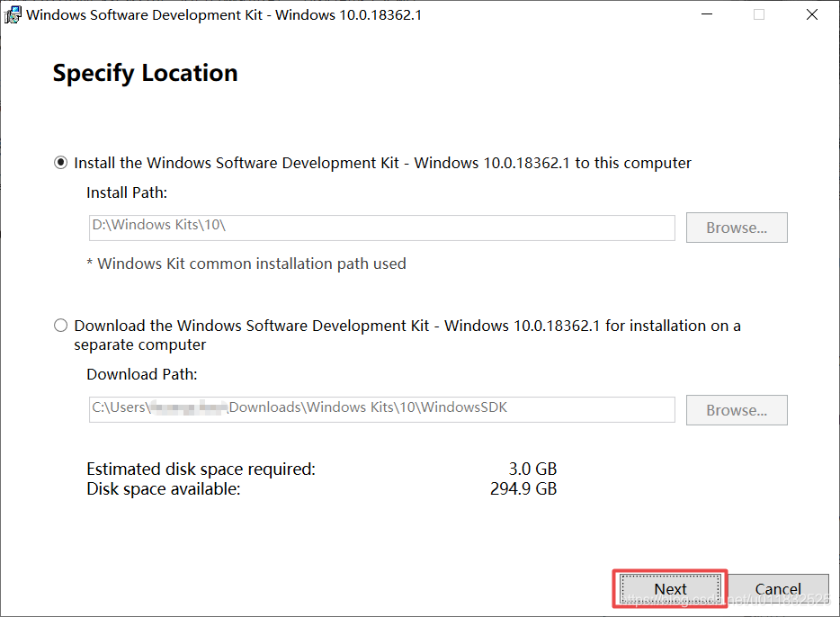The image size is (840, 617).
Task: Proceed with the Next button
Action: coord(670,589)
